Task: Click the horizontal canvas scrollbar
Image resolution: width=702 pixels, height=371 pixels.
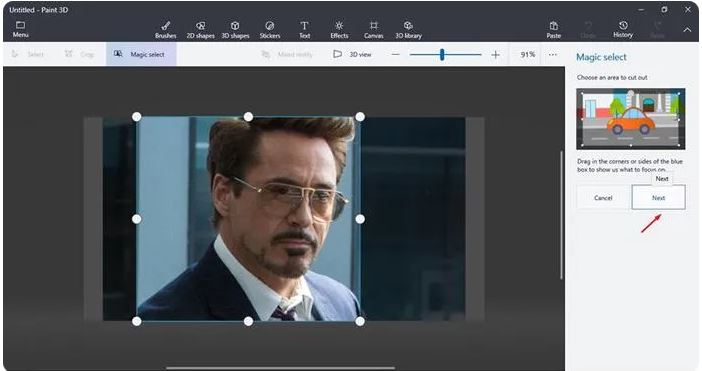Action: [x=281, y=368]
